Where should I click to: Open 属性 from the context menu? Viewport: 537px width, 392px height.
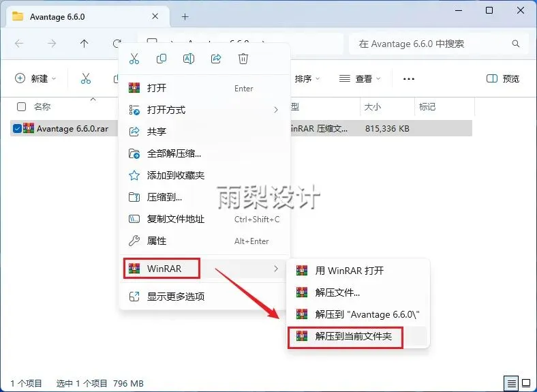click(204, 241)
